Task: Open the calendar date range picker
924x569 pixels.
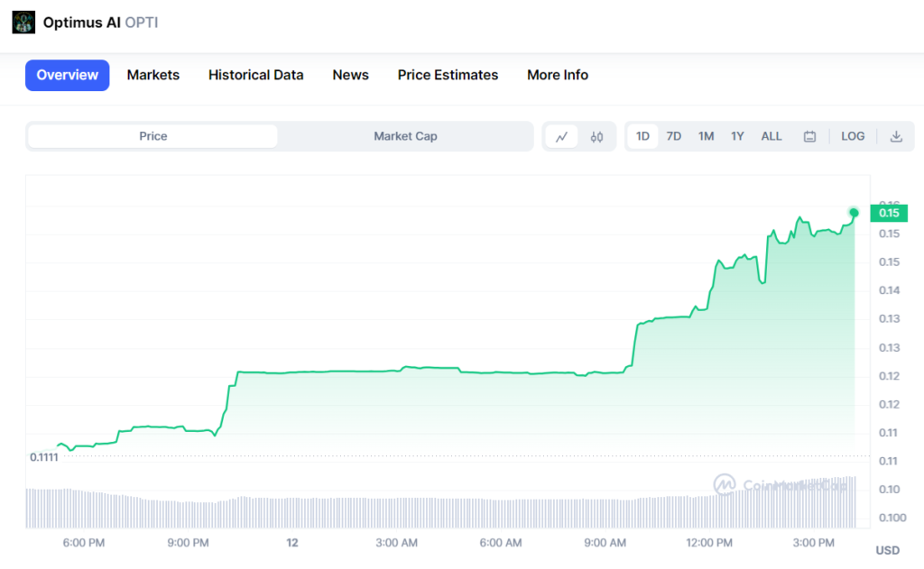Action: 809,137
